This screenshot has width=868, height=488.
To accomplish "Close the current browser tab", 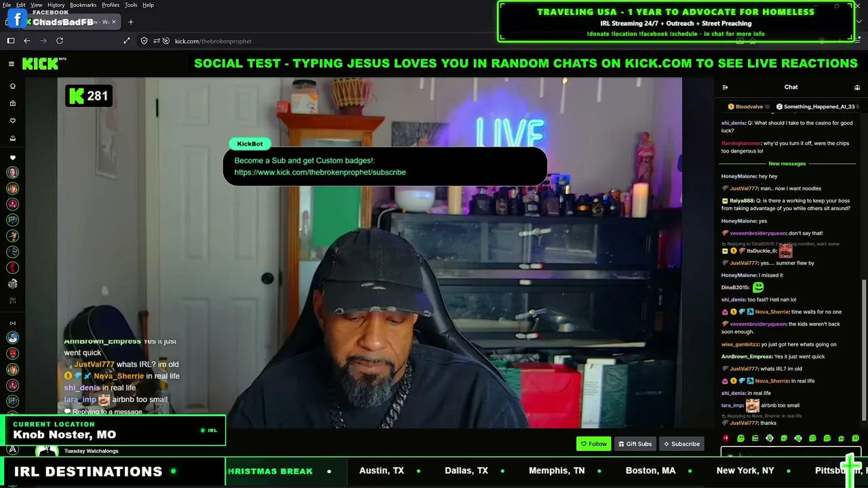I will pos(114,22).
